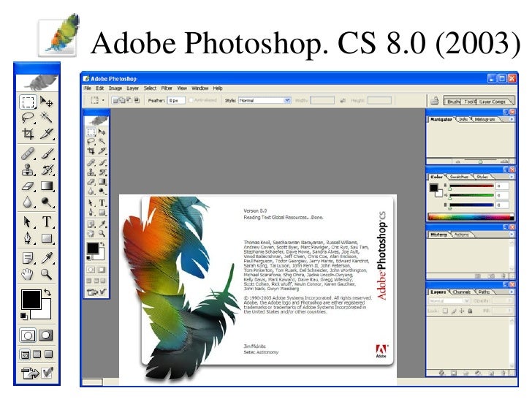Select the History Brush tool in enlarged toolbox

point(47,170)
